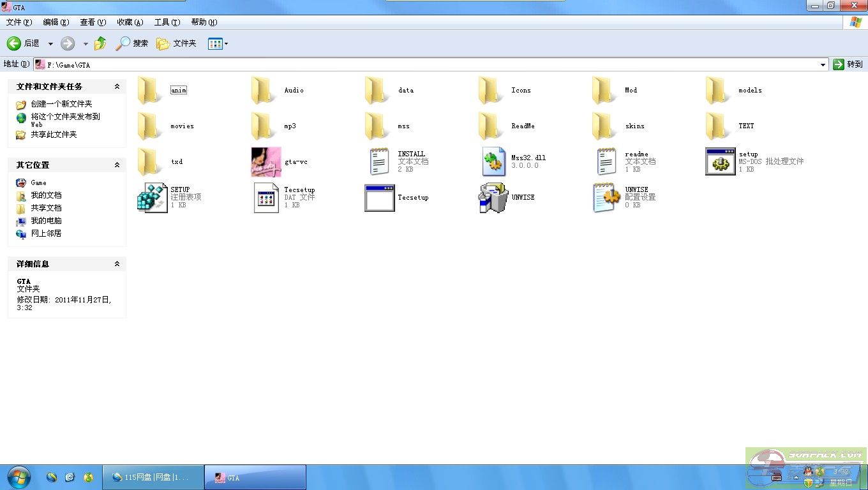Collapse the 详细信息 panel
Image resolution: width=868 pixels, height=490 pixels.
(x=117, y=264)
